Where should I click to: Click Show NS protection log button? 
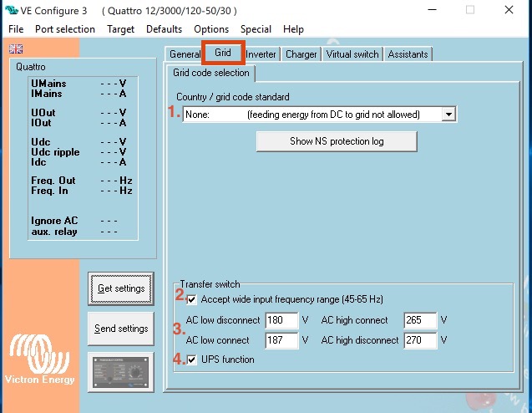pyautogui.click(x=337, y=141)
